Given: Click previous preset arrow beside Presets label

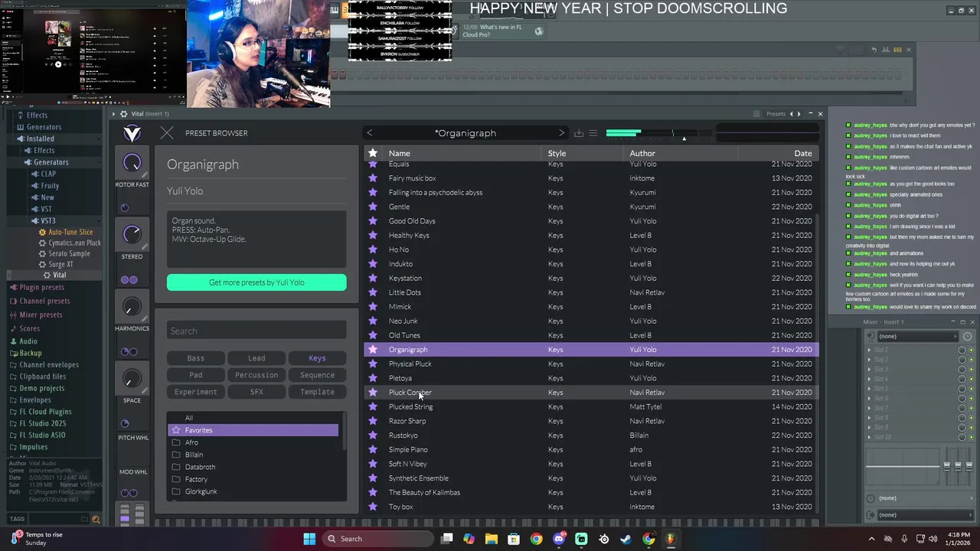Looking at the screenshot, I should pyautogui.click(x=792, y=114).
